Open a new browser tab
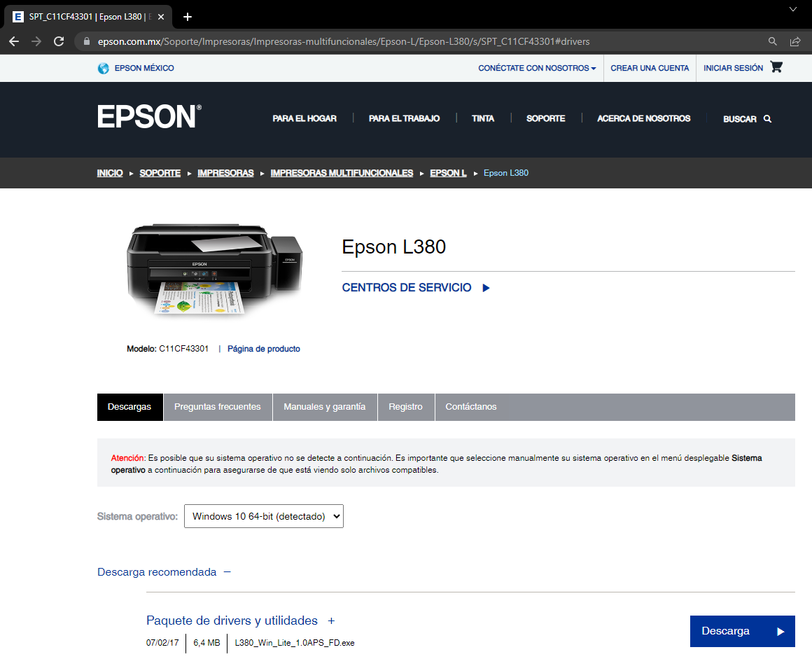812x666 pixels. click(x=188, y=17)
